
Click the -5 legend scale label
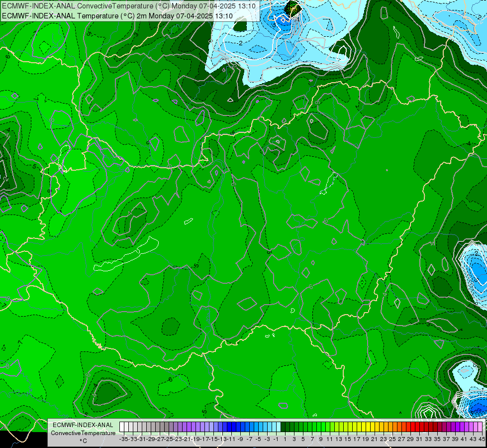pyautogui.click(x=258, y=439)
